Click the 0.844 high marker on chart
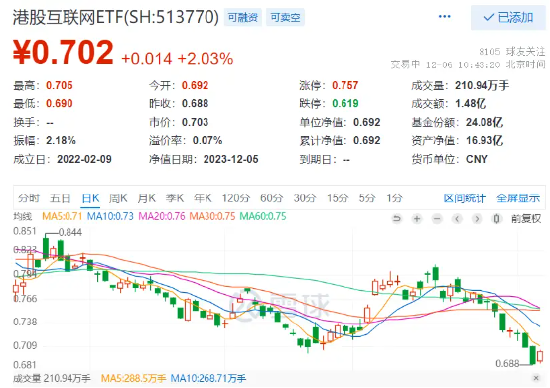 click(x=70, y=232)
